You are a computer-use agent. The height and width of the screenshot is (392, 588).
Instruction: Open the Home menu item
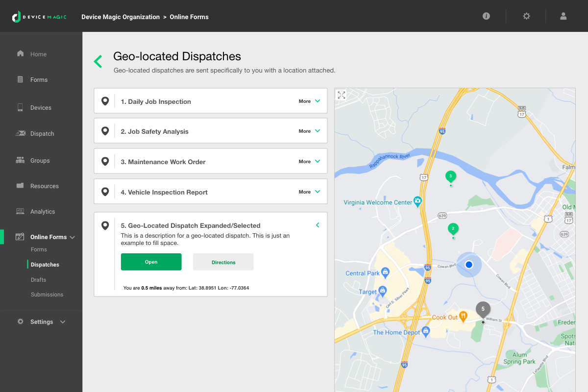39,54
